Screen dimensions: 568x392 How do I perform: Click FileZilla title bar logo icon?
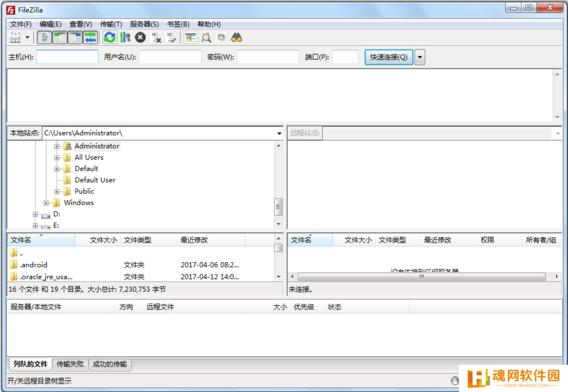coord(11,10)
